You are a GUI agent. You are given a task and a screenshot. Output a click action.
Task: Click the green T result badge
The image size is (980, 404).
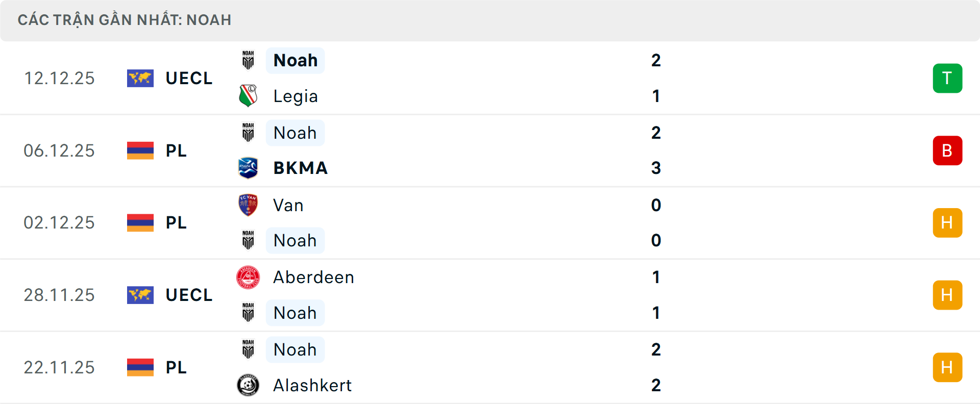(947, 78)
